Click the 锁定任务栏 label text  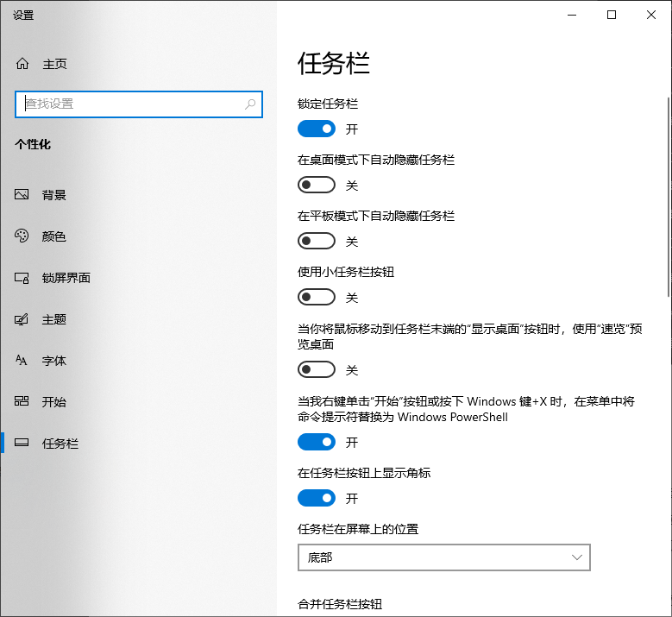click(x=328, y=104)
